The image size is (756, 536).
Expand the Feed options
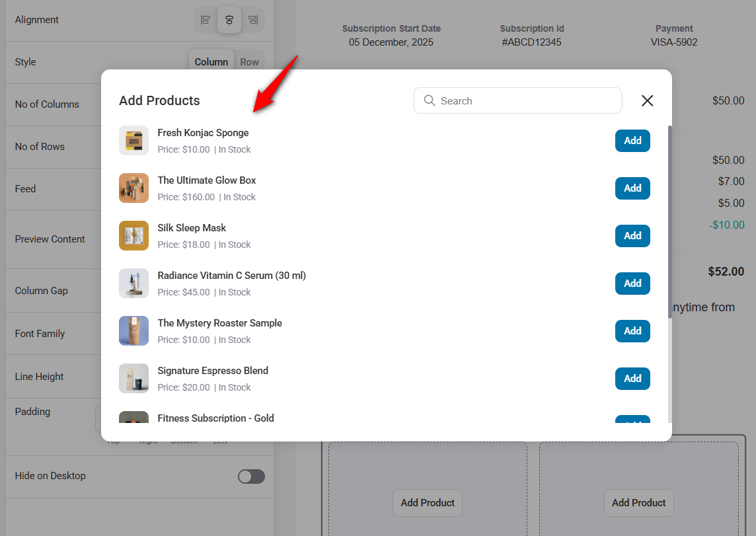point(25,188)
